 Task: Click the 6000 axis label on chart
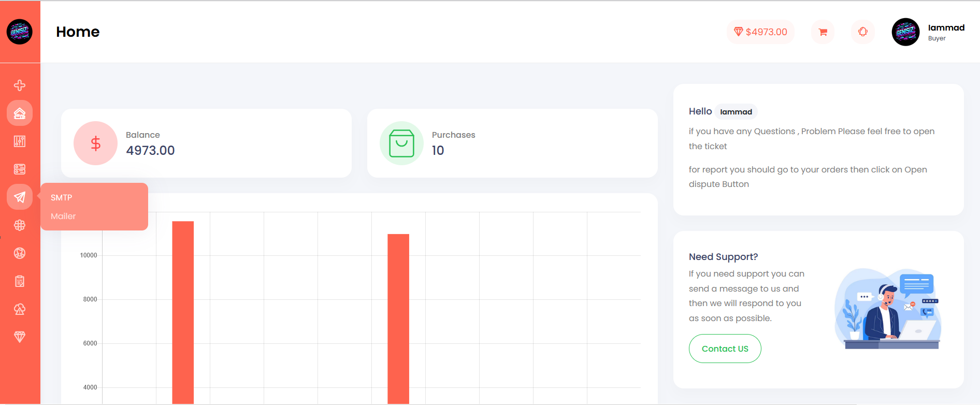(x=90, y=343)
